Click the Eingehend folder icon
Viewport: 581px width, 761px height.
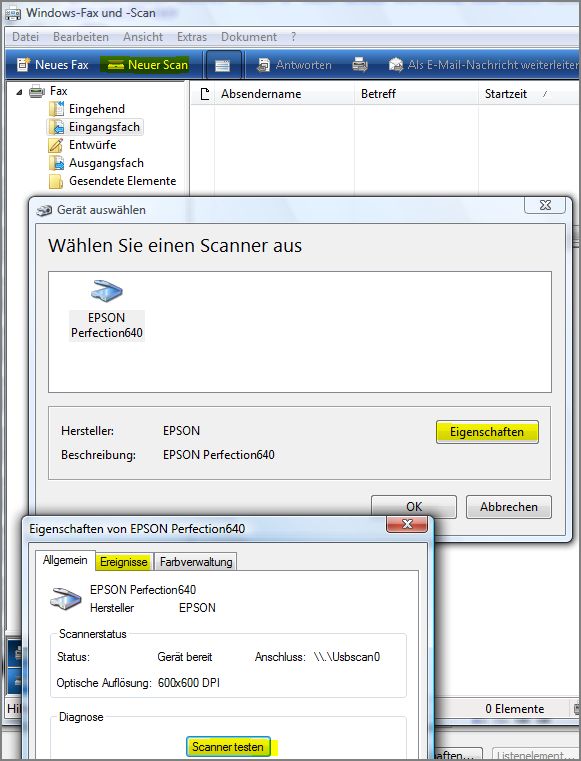(56, 109)
